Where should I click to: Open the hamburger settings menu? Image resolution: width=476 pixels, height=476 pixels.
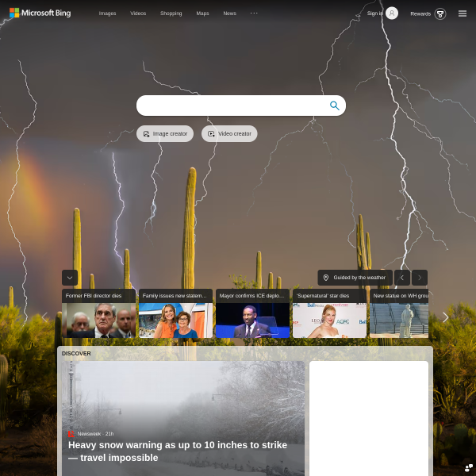pos(463,13)
